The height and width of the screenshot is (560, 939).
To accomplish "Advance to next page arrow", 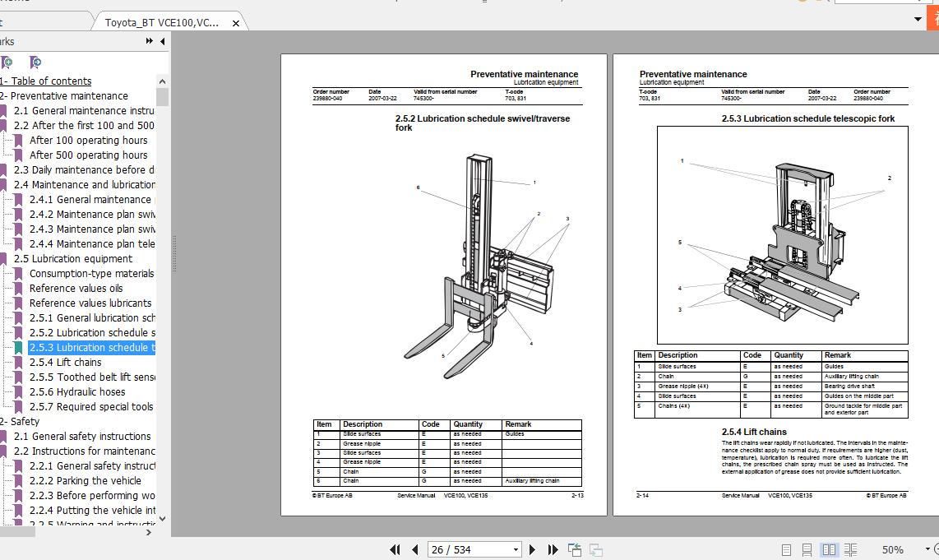I will click(532, 548).
